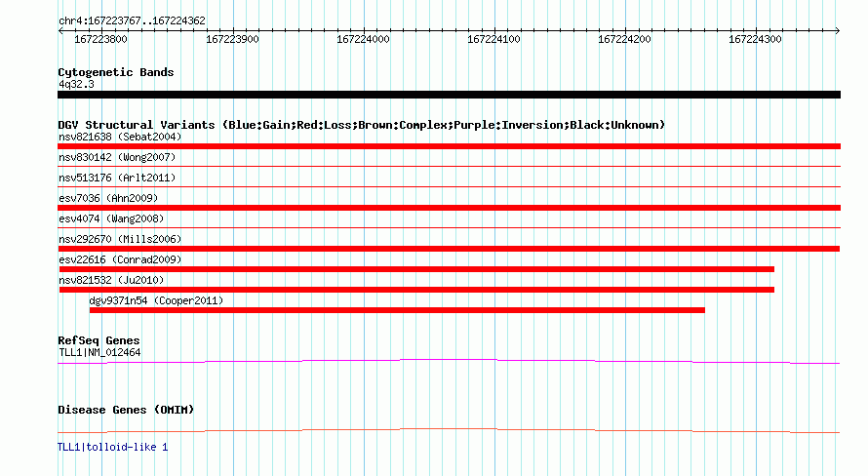
Task: Click the right arrow of the ruler
Action: tap(838, 30)
